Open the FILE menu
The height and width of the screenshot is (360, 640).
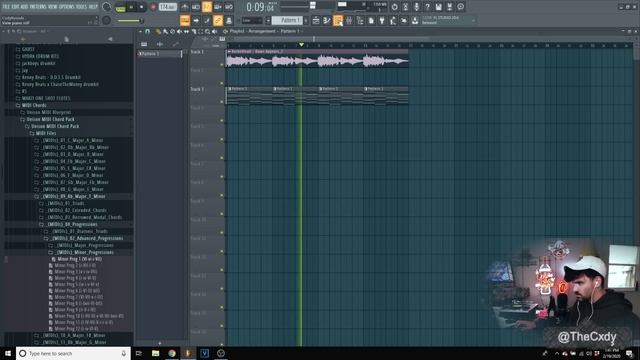pyautogui.click(x=6, y=7)
